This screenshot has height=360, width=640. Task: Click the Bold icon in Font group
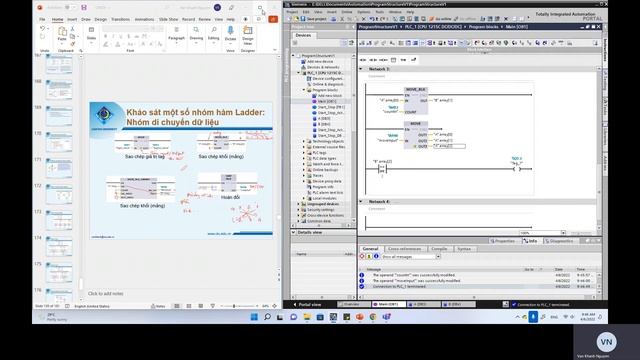[105, 36]
